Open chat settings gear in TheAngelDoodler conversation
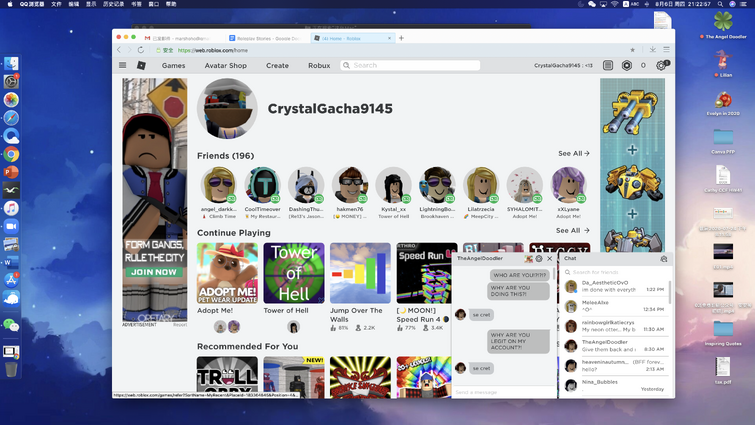The height and width of the screenshot is (425, 755). click(x=539, y=258)
